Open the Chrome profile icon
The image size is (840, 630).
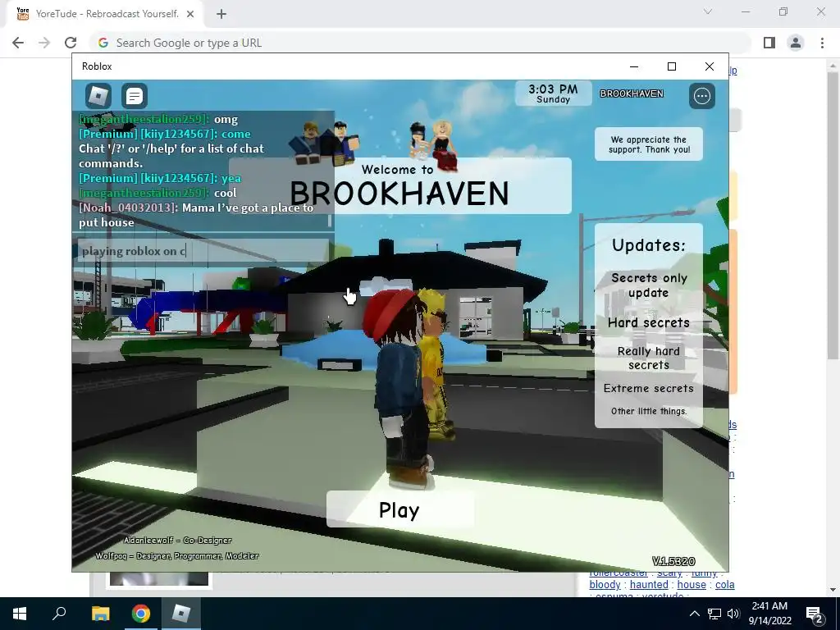796,43
